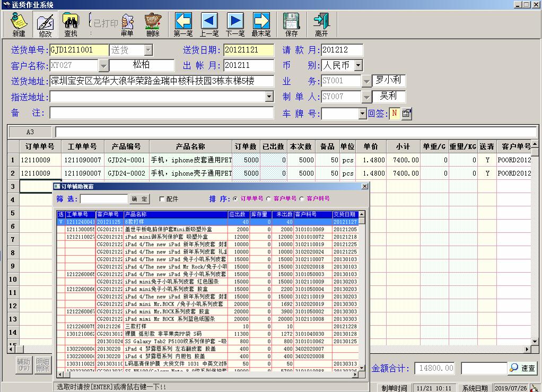542x392 pixels.
Task: Click the 筛选 filter input field
Action: (x=104, y=199)
